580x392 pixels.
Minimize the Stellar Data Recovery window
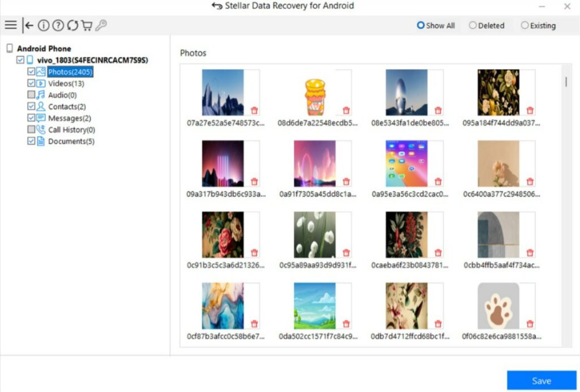click(x=542, y=6)
